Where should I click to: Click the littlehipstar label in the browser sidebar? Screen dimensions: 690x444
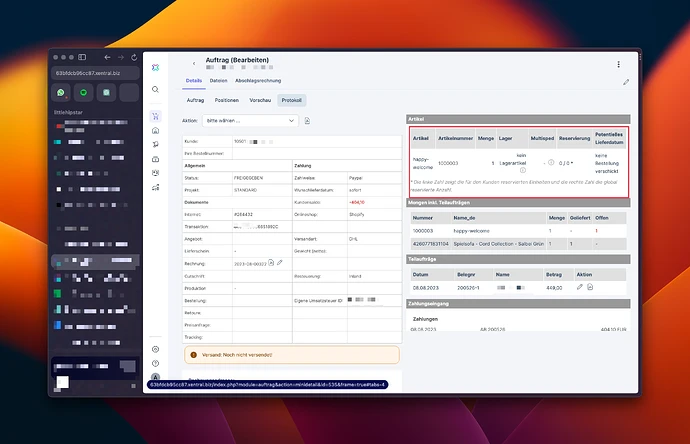(68, 112)
